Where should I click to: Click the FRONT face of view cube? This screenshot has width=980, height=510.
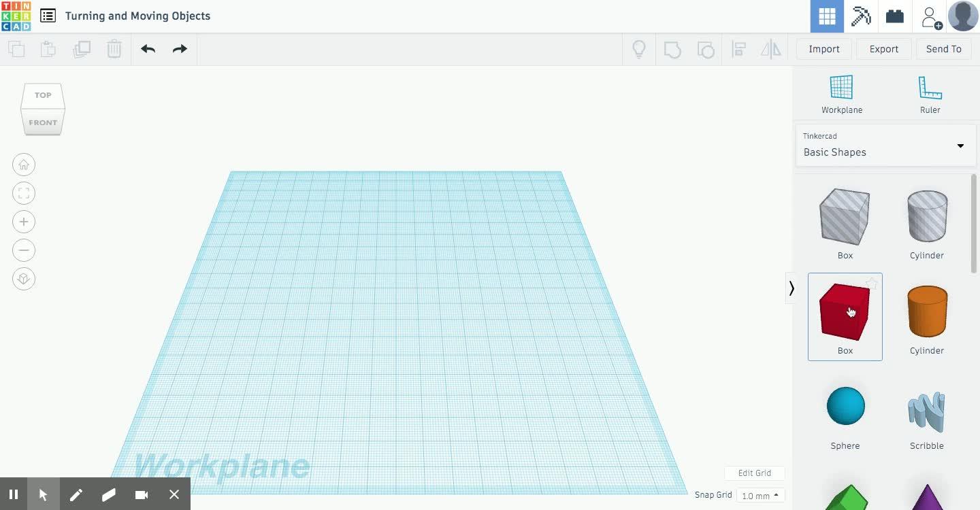click(43, 122)
